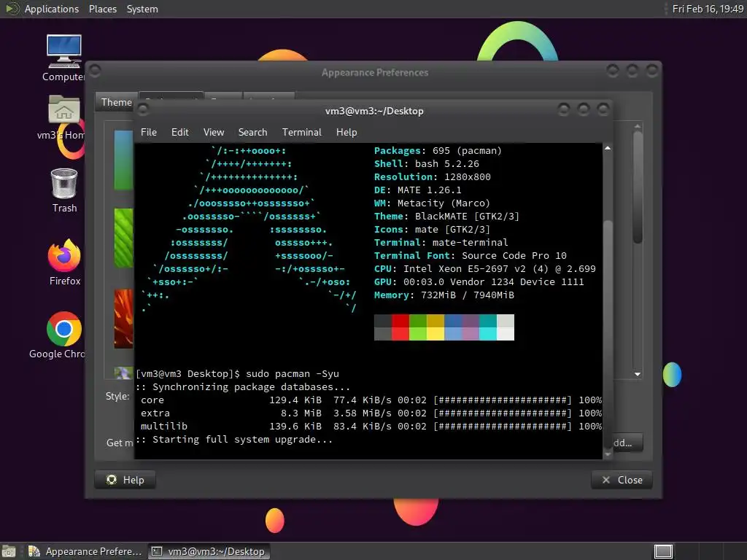Click the 'multilib' download progress row
Image resolution: width=747 pixels, height=560 pixels.
[371, 426]
